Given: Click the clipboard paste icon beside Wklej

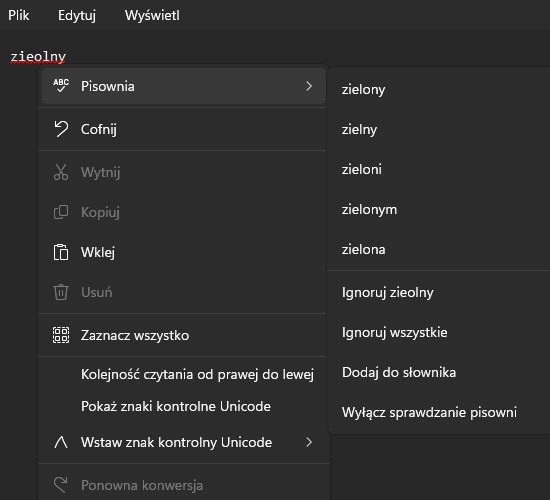Looking at the screenshot, I should coord(61,252).
